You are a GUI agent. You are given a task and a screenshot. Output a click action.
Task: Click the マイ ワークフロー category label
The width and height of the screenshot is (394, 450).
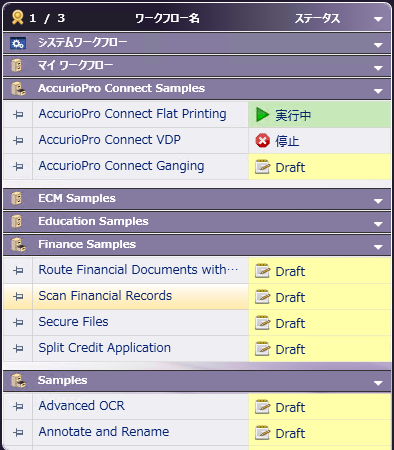pyautogui.click(x=75, y=65)
